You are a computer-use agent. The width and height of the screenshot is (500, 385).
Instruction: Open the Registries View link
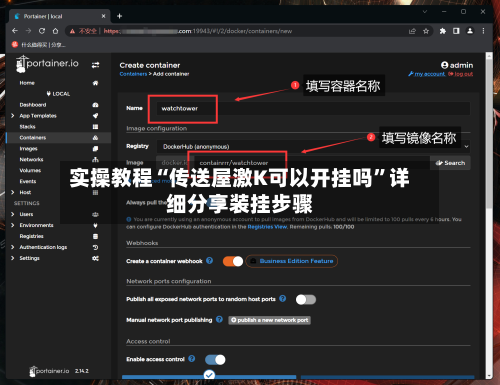[x=267, y=227]
